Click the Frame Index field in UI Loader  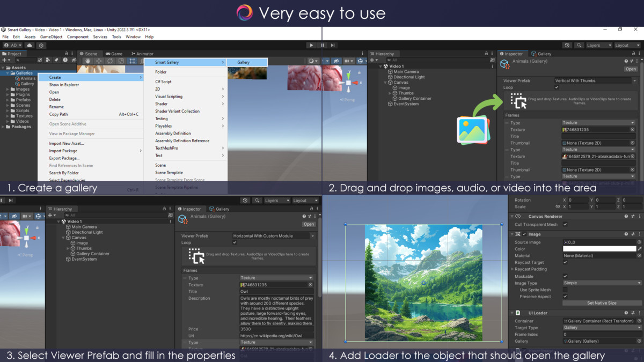(602, 334)
